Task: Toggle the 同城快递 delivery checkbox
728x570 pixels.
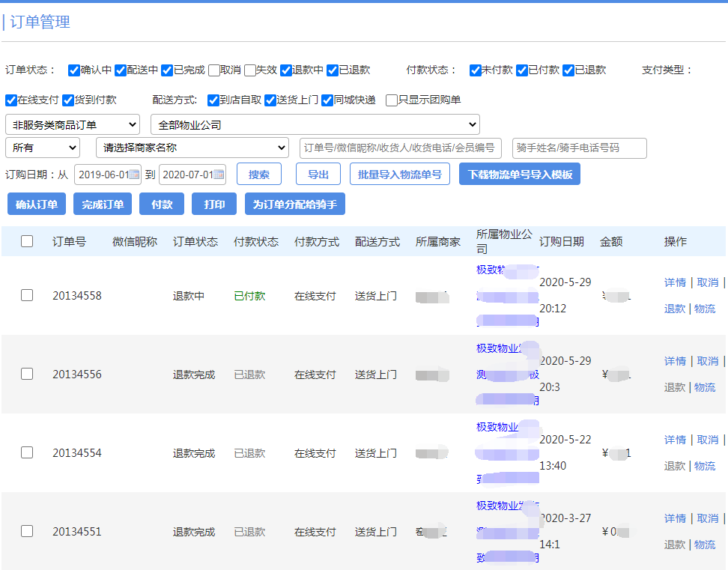Action: [327, 100]
